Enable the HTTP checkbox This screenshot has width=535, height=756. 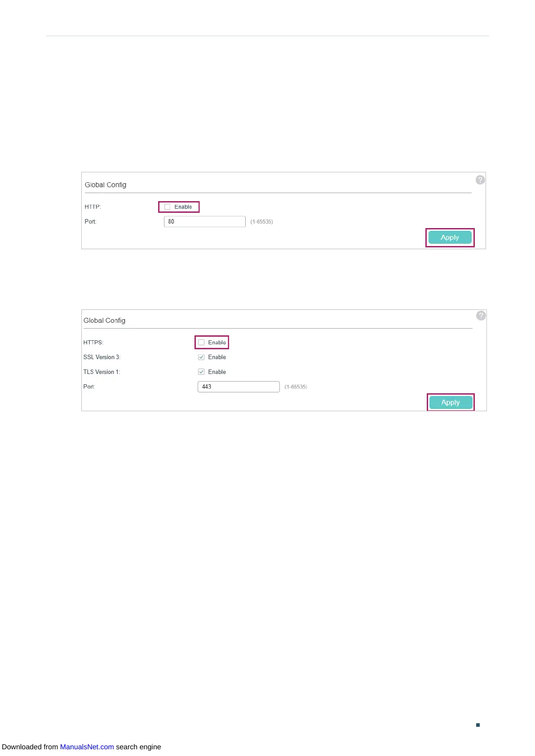[168, 207]
